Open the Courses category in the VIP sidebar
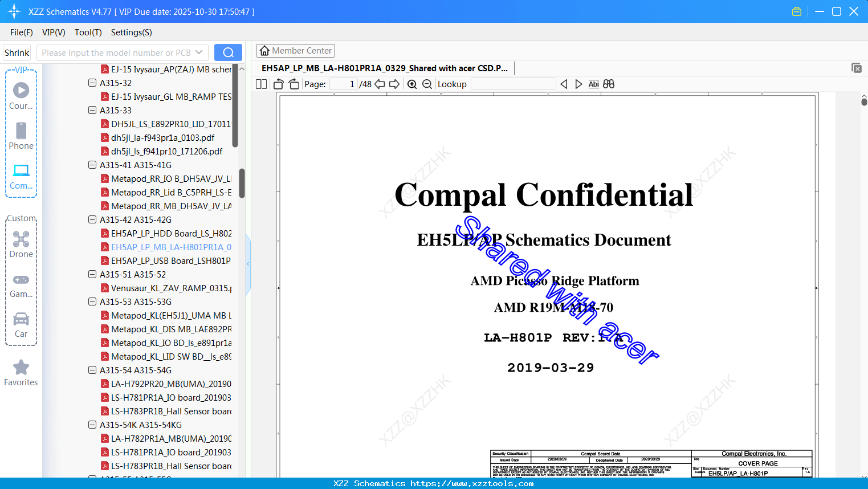Viewport: 868px width, 489px height. point(21,96)
